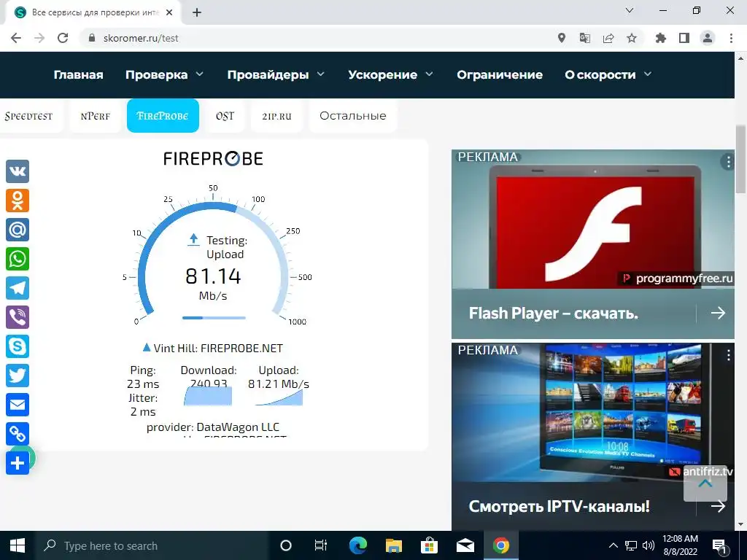The height and width of the screenshot is (560, 747).
Task: Open Ограничение menu item
Action: (x=500, y=75)
